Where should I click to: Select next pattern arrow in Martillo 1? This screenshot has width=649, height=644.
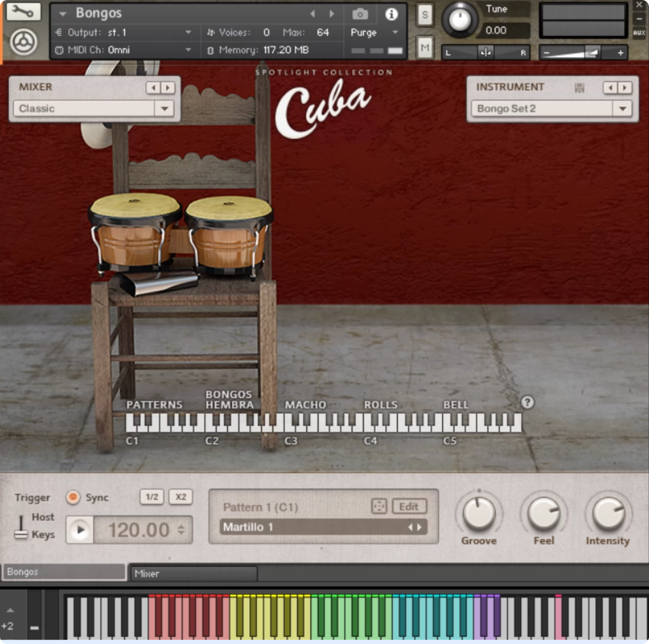pyautogui.click(x=419, y=527)
